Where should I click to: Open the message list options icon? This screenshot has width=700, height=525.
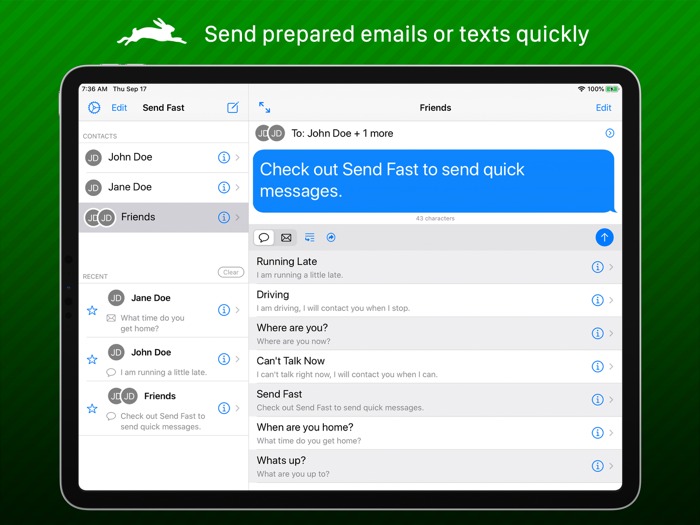pos(309,238)
